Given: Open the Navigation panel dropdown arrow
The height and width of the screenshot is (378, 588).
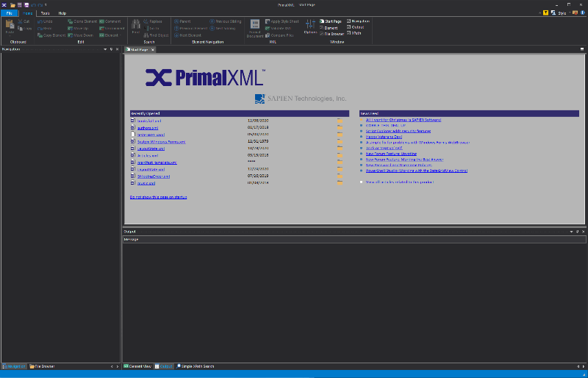Looking at the screenshot, I should tap(104, 49).
